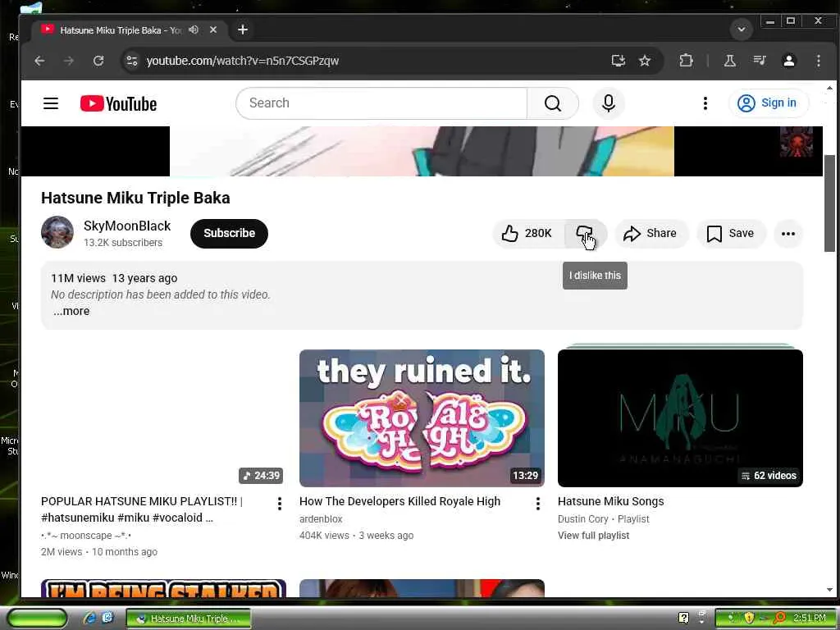The image size is (840, 630).
Task: Open YouTube hamburger guide menu
Action: click(51, 103)
